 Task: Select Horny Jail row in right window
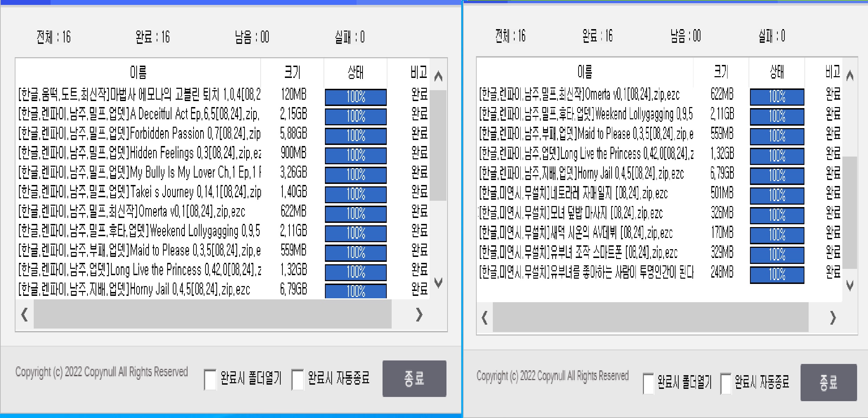(x=581, y=173)
